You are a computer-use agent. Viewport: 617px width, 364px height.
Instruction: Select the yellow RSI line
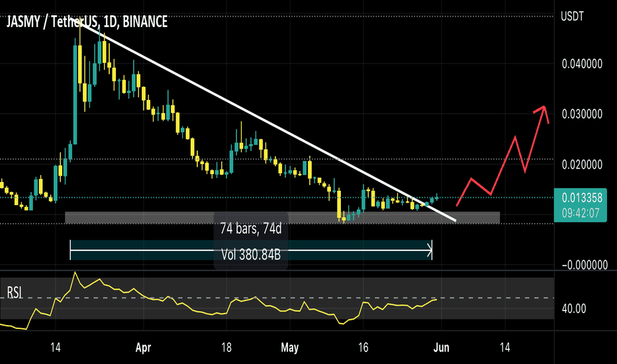click(218, 301)
